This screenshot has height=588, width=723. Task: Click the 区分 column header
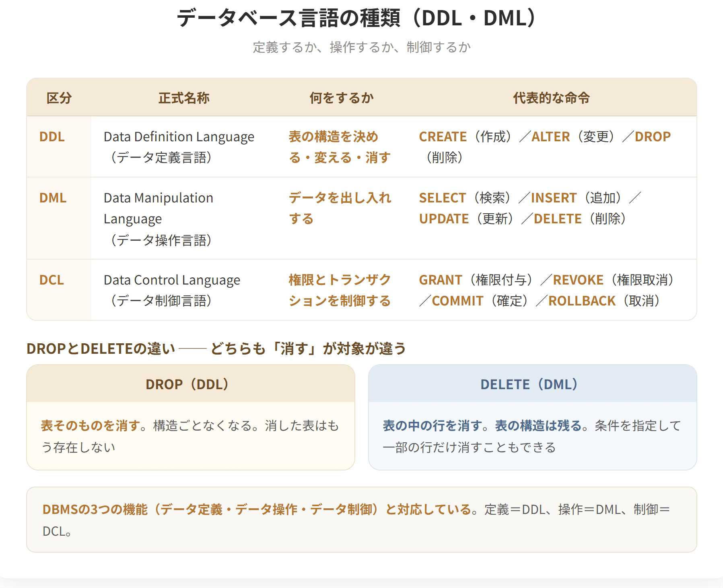59,98
